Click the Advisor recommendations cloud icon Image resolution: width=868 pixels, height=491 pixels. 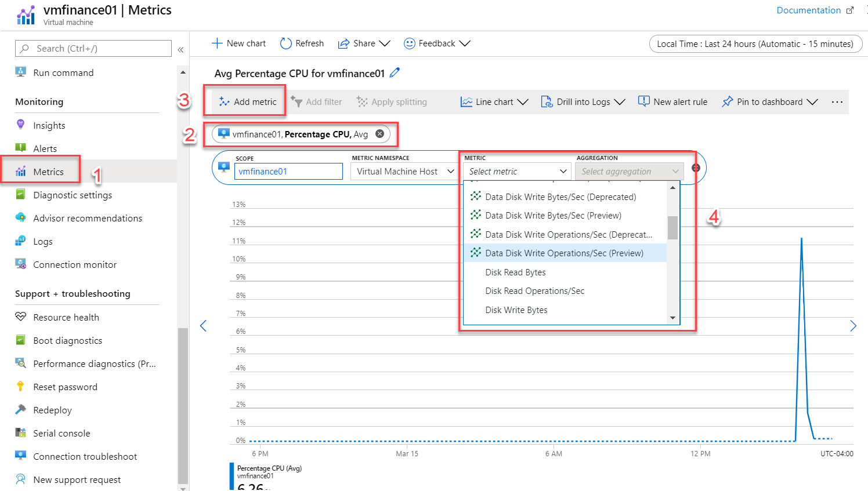tap(21, 217)
